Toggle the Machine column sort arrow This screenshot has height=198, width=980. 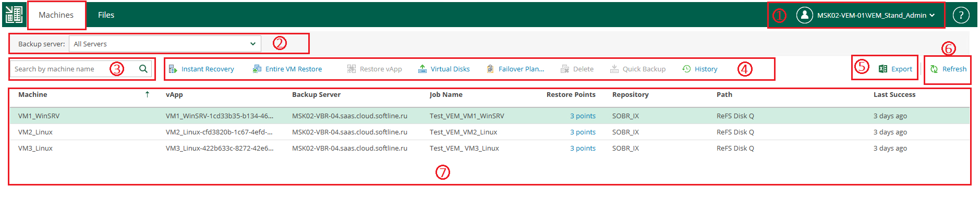(x=147, y=94)
